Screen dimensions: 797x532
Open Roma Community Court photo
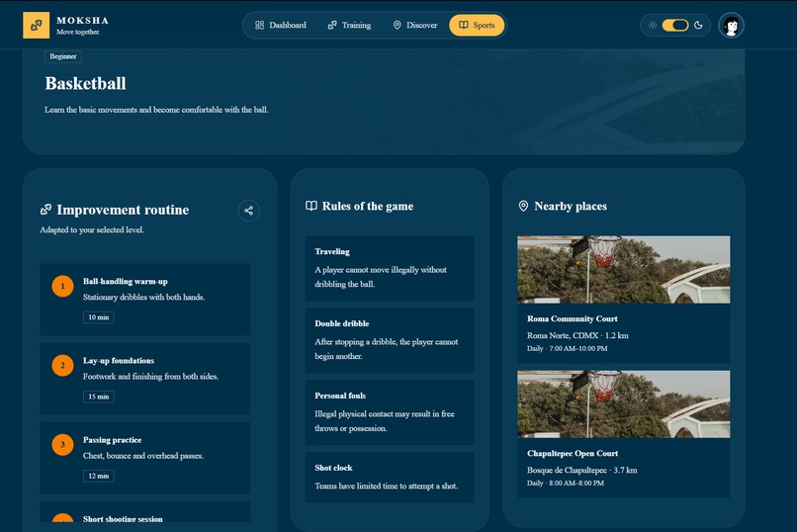point(624,269)
